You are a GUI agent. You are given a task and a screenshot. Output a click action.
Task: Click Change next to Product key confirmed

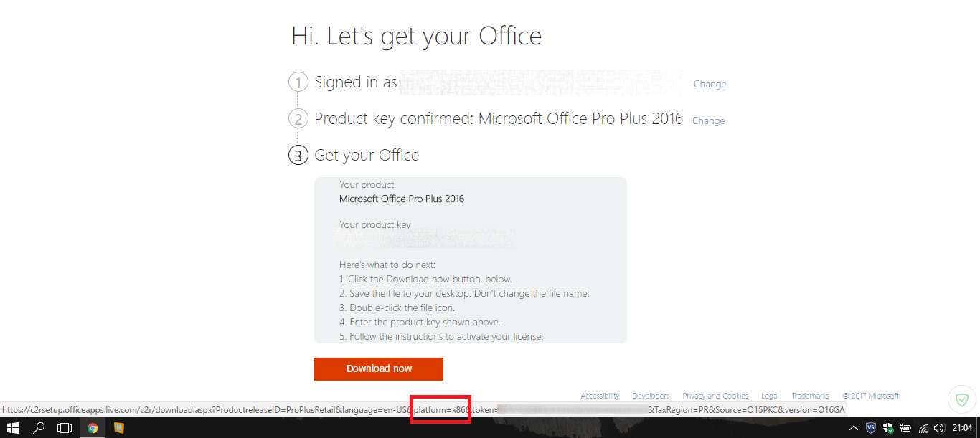(708, 120)
